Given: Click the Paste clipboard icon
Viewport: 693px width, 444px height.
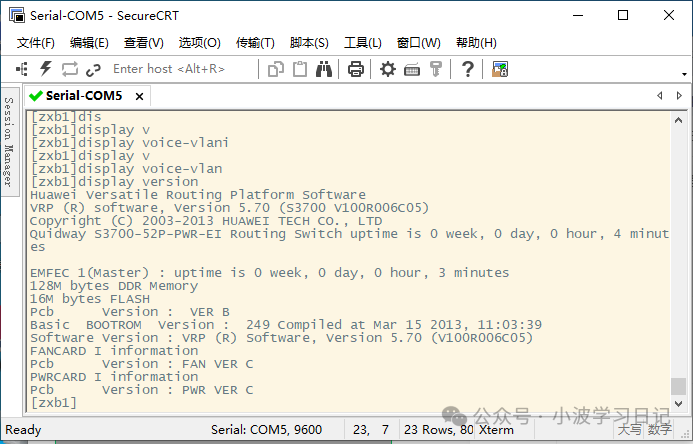Looking at the screenshot, I should click(x=300, y=69).
